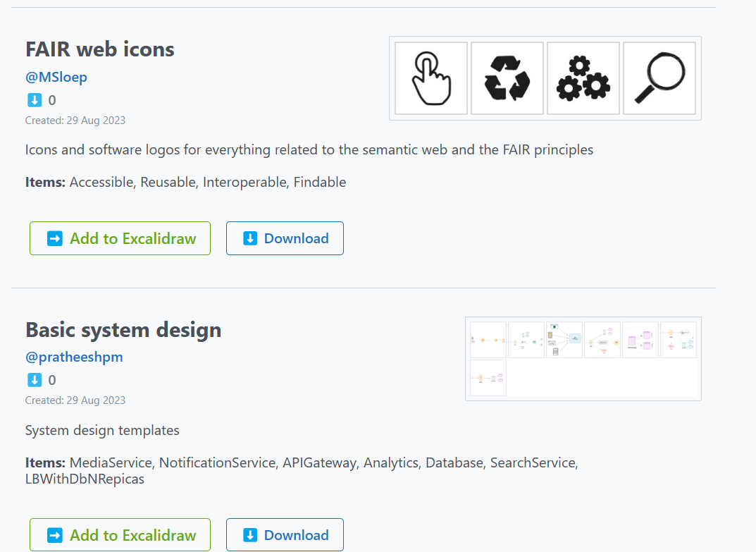This screenshot has width=756, height=552.
Task: Click down-arrow icon on FAIR web icons' Download button
Action: pyautogui.click(x=250, y=238)
